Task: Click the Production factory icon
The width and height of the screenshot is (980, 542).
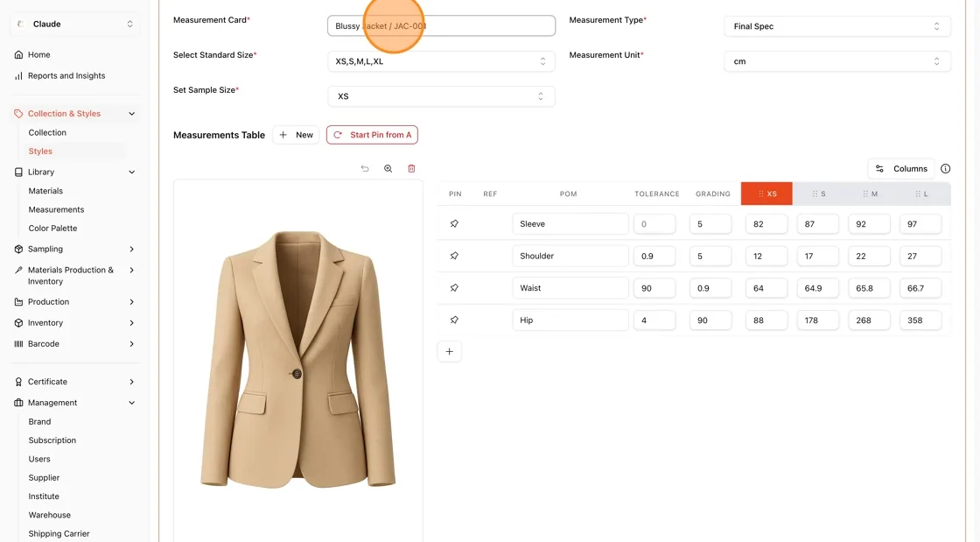Action: (18, 302)
